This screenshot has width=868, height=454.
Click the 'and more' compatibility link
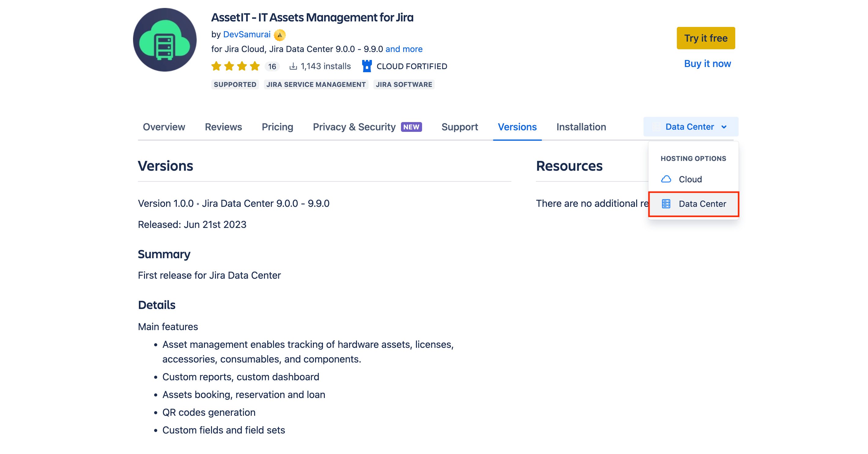[404, 49]
